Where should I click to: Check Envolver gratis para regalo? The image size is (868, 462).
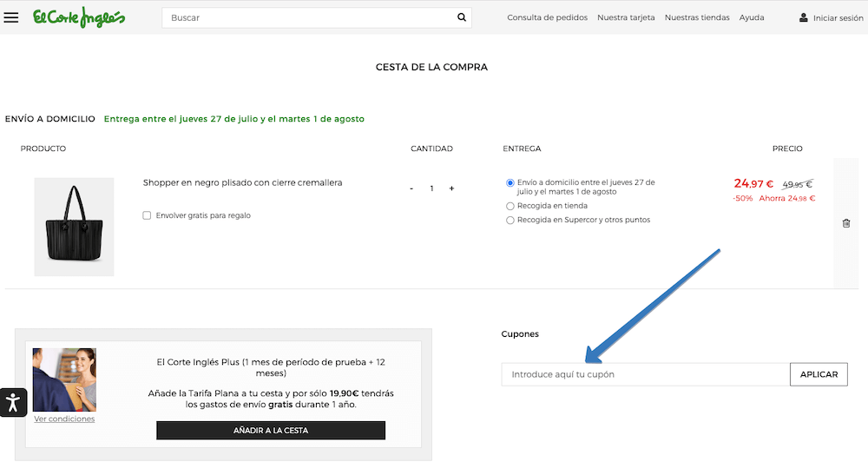[x=147, y=215]
